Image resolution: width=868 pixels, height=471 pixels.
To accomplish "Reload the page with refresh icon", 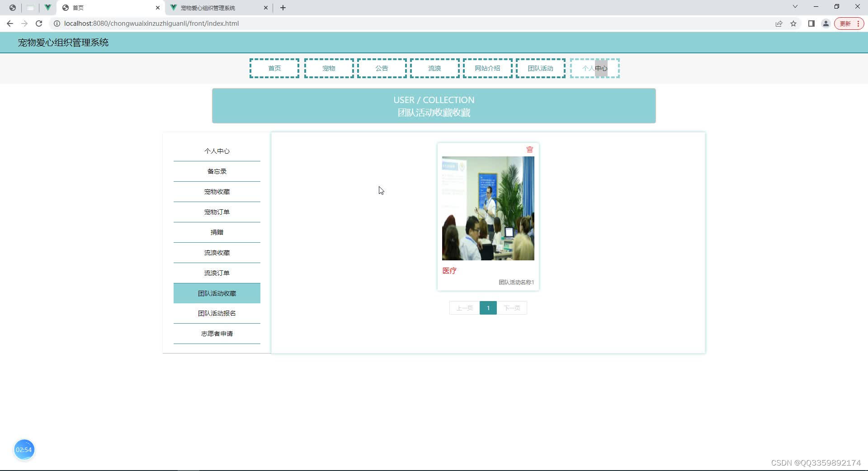I will pos(39,24).
